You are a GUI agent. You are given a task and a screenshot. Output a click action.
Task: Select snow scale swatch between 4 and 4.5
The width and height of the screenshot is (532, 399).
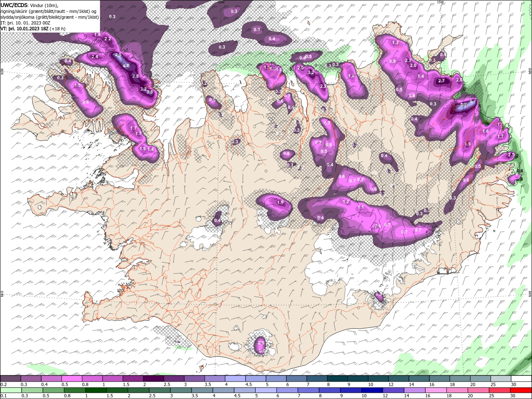[x=235, y=379]
